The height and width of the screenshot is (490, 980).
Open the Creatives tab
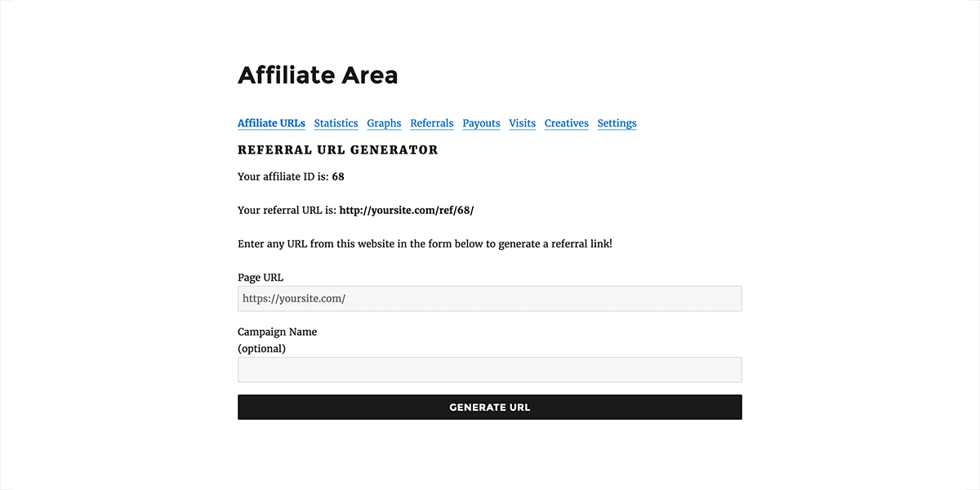click(566, 123)
